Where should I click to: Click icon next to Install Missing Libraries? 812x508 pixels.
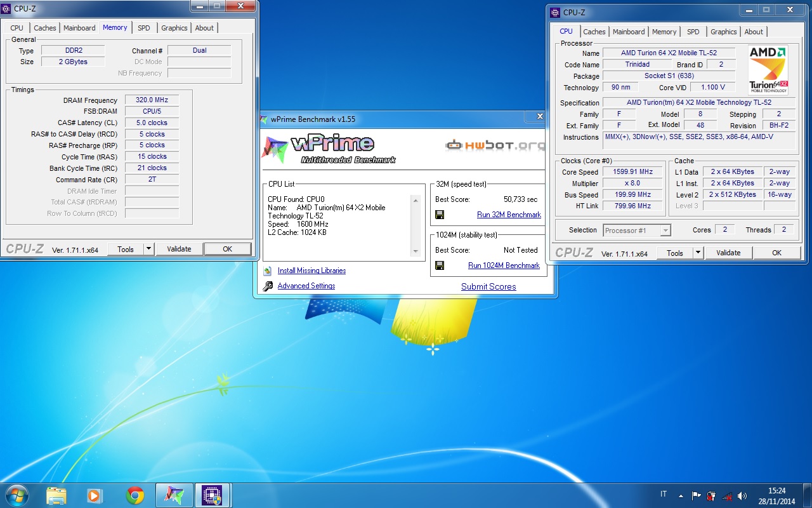268,271
